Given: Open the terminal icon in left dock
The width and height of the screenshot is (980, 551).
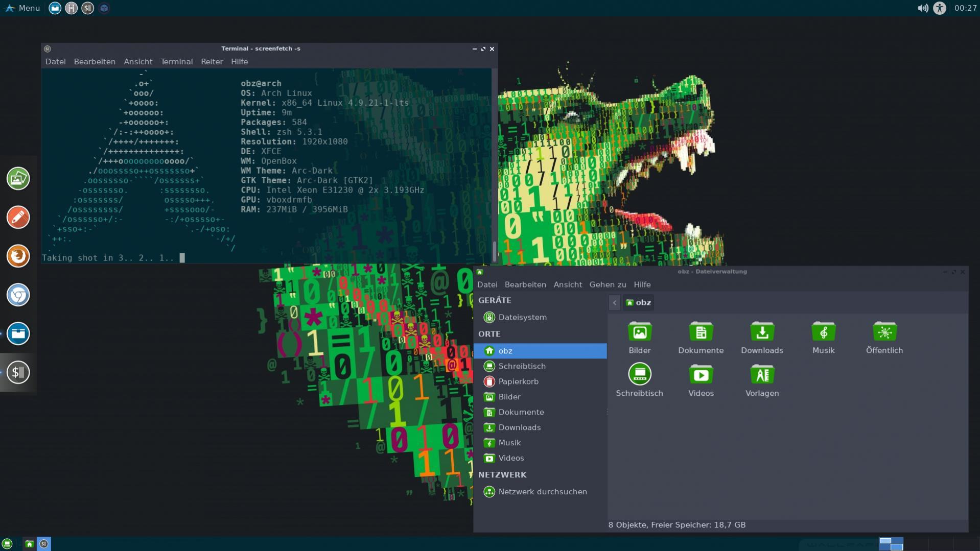Looking at the screenshot, I should pos(18,372).
